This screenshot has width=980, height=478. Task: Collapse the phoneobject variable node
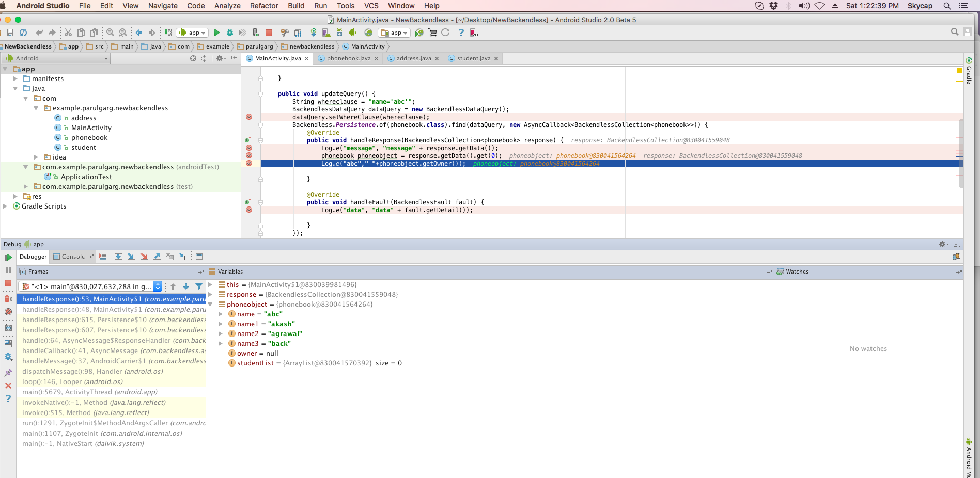coord(210,304)
